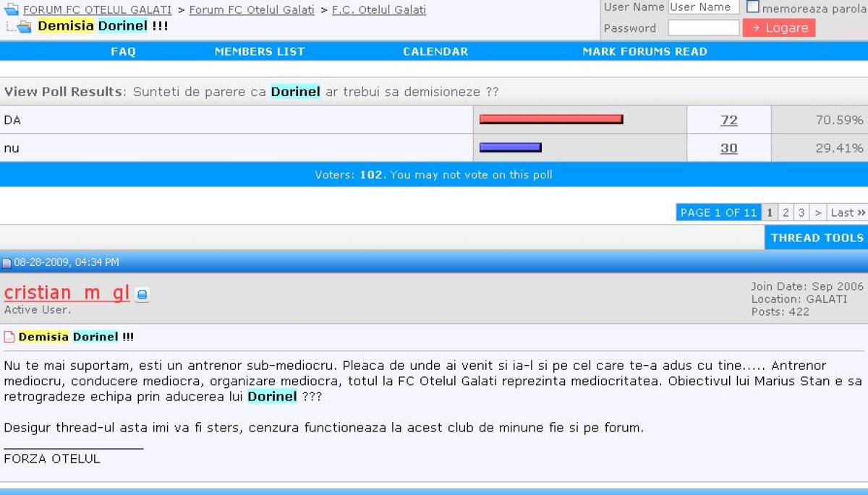
Task: Click the online status icon beside cristian_m_gl
Action: click(141, 293)
